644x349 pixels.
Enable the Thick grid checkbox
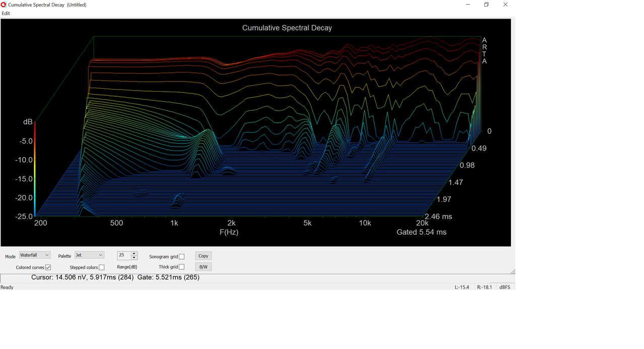182,267
